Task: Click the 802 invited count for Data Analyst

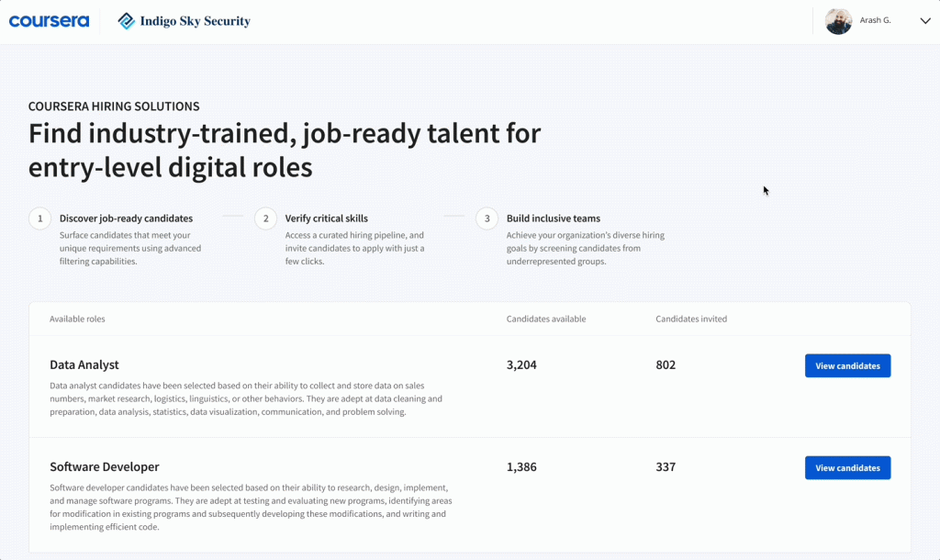Action: point(666,364)
